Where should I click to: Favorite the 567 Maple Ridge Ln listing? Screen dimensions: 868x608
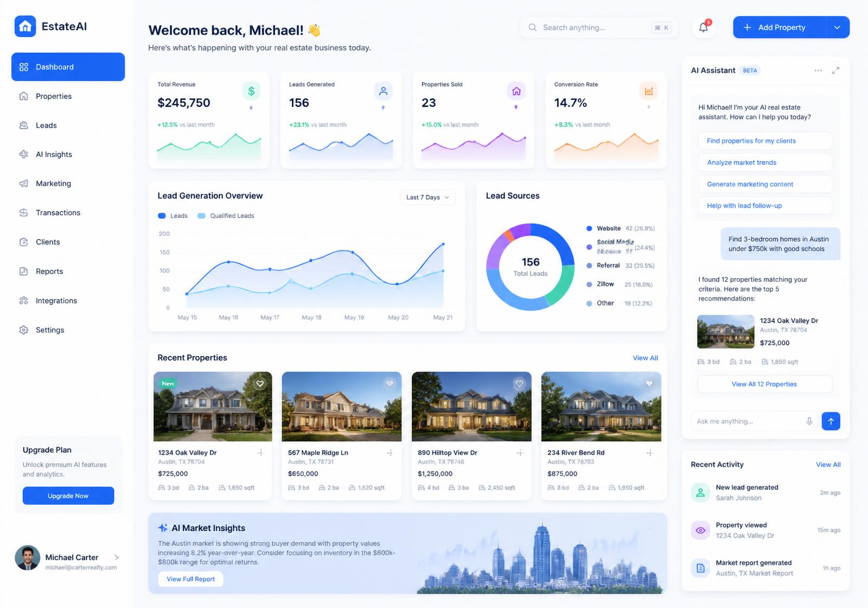(390, 384)
